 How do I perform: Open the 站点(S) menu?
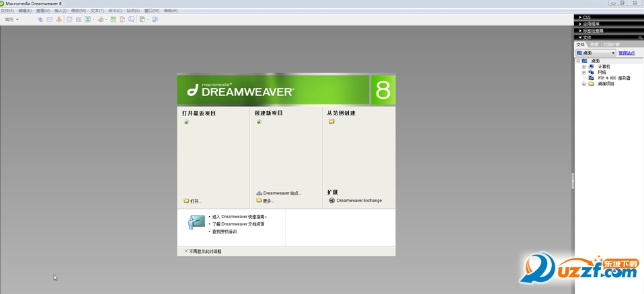click(x=133, y=11)
